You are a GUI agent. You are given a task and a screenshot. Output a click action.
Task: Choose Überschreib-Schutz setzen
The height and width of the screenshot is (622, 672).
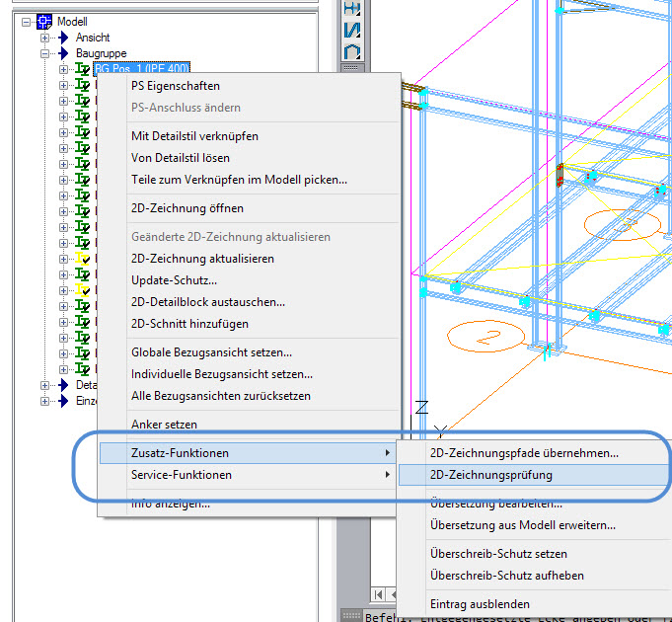tap(535, 554)
